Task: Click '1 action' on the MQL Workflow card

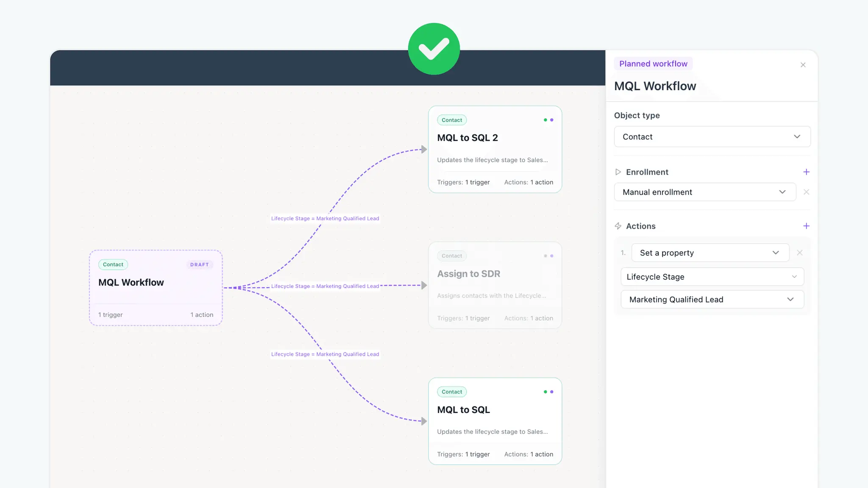Action: click(x=202, y=315)
